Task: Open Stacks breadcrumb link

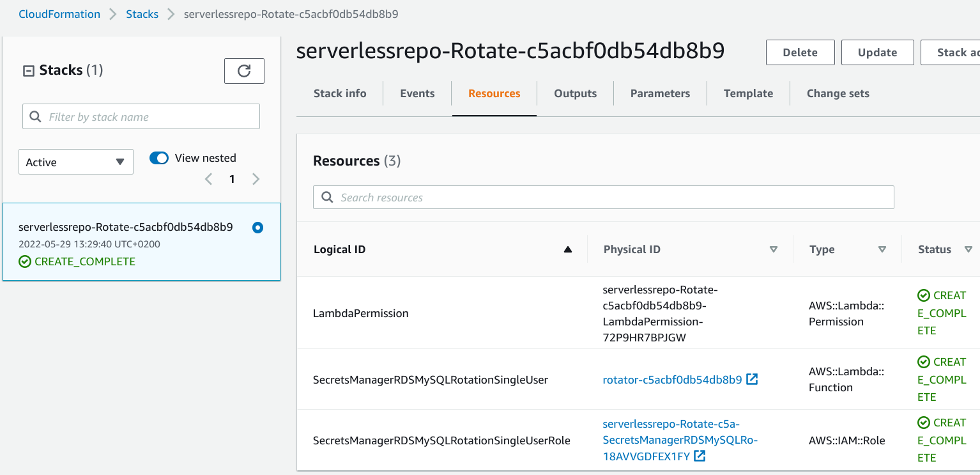Action: click(x=142, y=14)
